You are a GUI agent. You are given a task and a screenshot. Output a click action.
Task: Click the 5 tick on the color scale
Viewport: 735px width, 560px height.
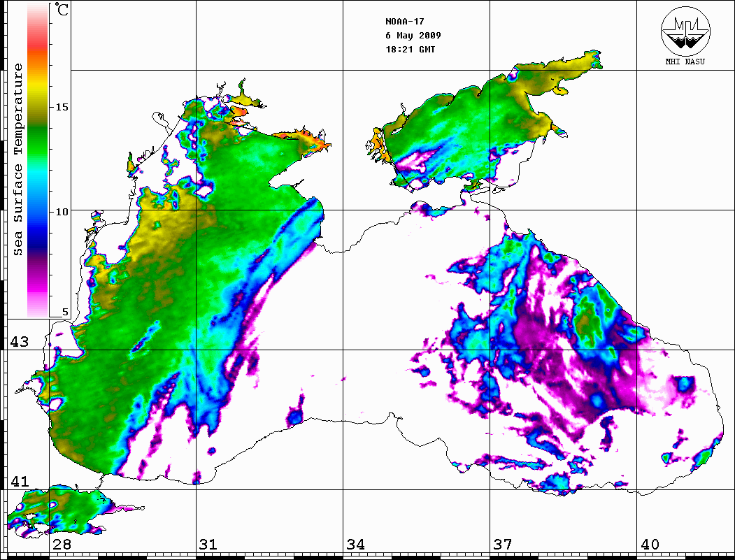pos(65,312)
